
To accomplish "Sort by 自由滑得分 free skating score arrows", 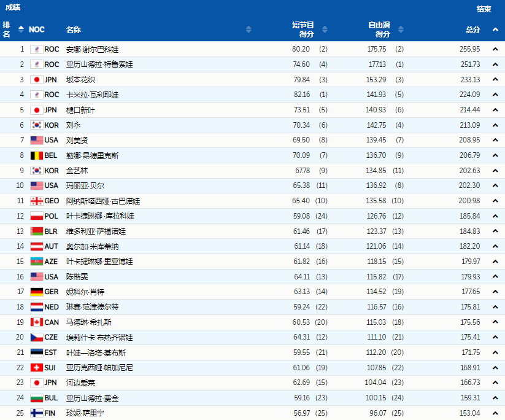I will 401,29.
